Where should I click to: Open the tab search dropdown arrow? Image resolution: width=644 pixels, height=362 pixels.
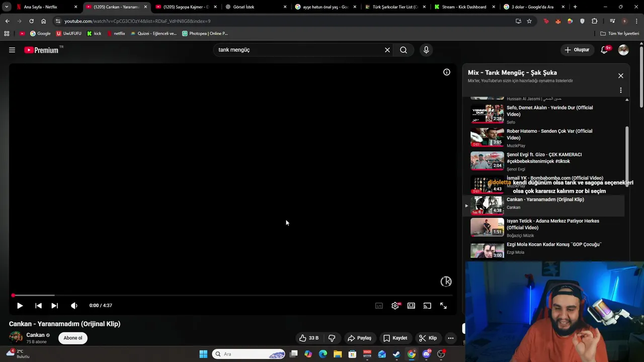7,7
